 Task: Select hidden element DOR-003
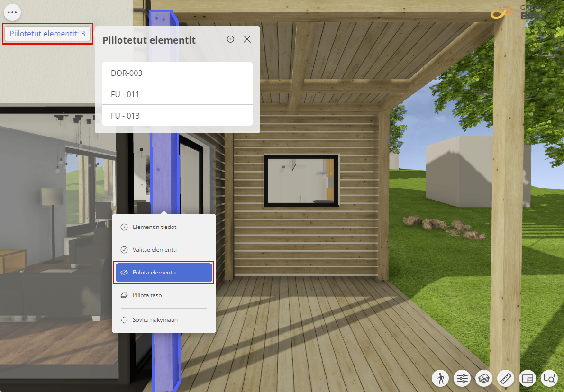pos(177,73)
